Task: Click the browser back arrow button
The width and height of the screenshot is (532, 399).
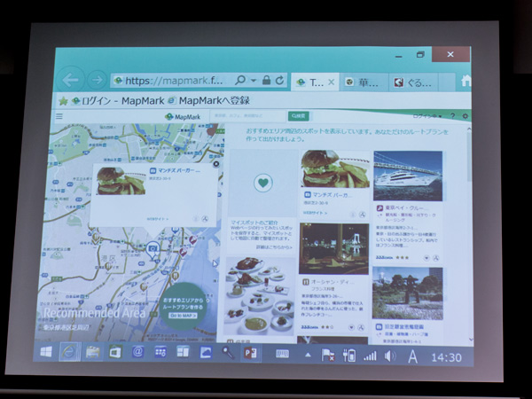Action: 71,79
